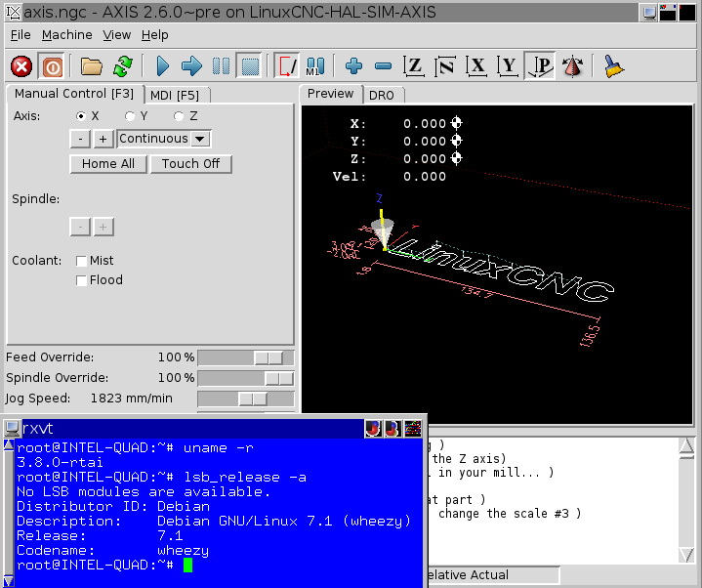Select the X view icon
Image resolution: width=702 pixels, height=588 pixels.
click(x=476, y=66)
